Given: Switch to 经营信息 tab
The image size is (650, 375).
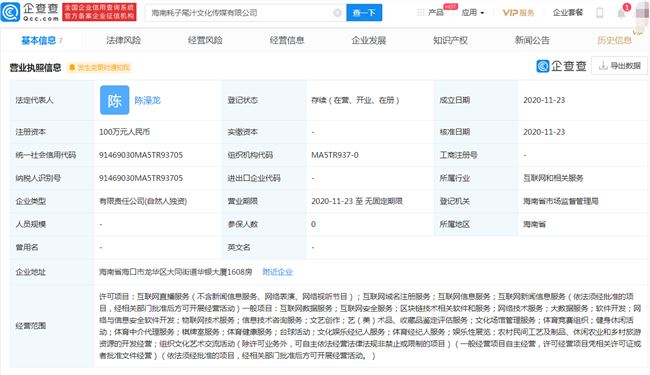Looking at the screenshot, I should pos(287,40).
